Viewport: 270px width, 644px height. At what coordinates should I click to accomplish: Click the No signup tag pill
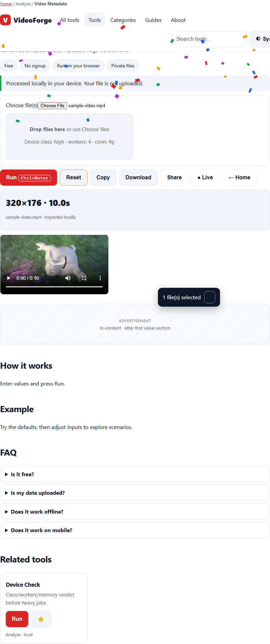click(x=35, y=66)
